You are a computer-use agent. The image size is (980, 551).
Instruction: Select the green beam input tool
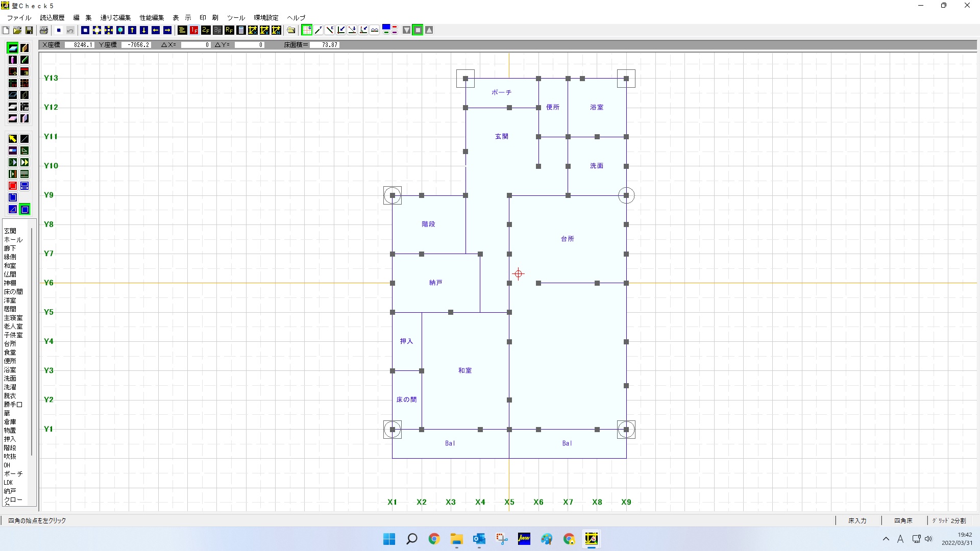pos(24,60)
